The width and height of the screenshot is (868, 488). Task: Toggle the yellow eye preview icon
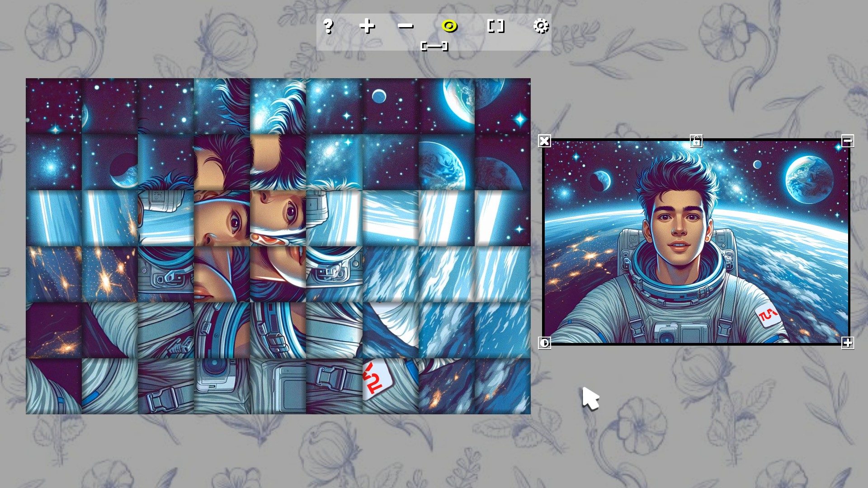[449, 26]
